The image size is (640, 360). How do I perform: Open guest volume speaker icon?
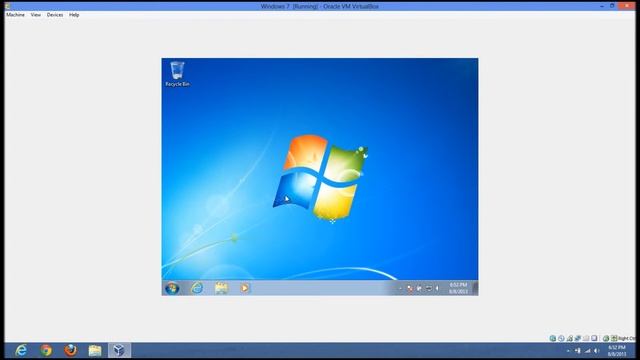[437, 289]
